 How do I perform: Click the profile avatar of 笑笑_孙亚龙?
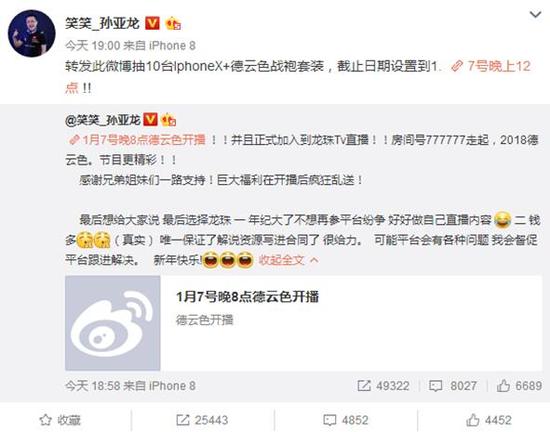point(32,33)
